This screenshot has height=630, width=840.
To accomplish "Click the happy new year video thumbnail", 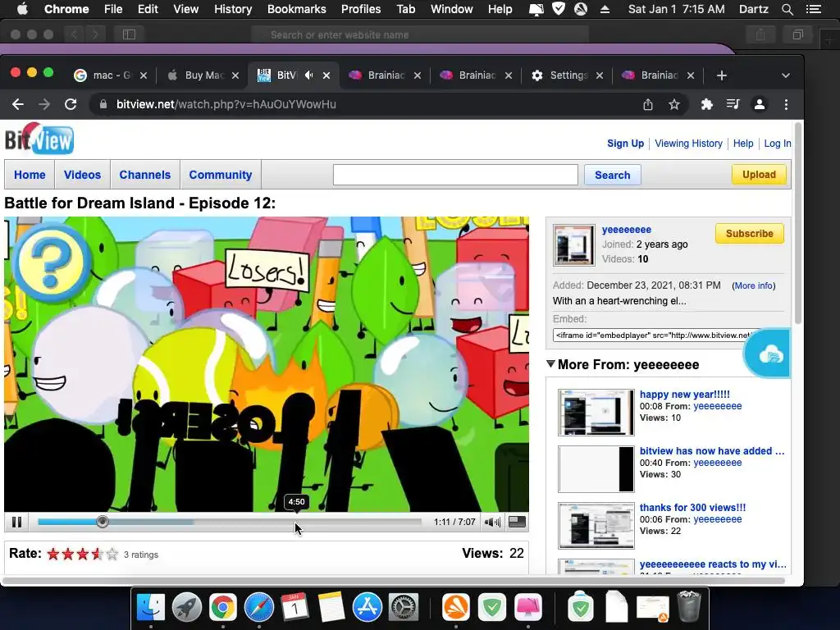I will pos(596,413).
